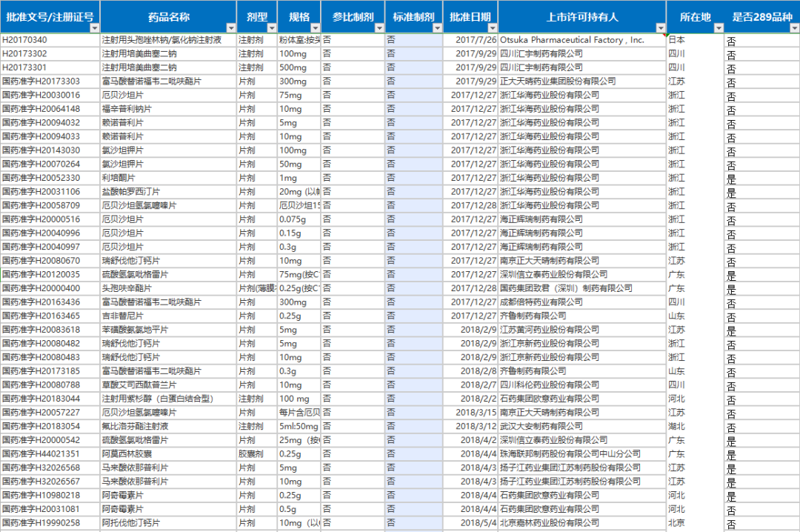
Task: Expand the 剂型 column filter dropdown
Action: point(271,28)
